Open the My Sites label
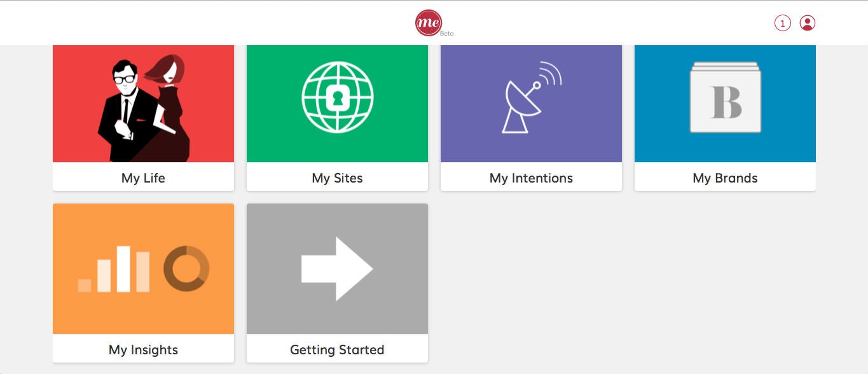The image size is (868, 374). click(x=337, y=178)
